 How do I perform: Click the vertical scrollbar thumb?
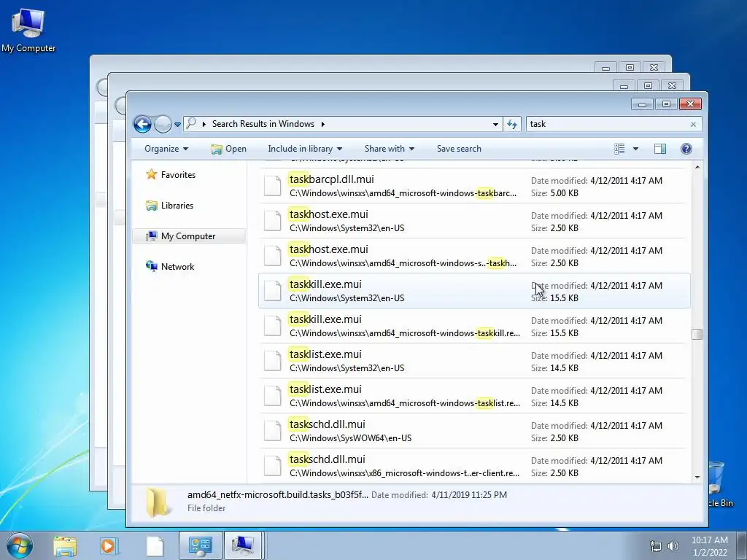tap(697, 334)
